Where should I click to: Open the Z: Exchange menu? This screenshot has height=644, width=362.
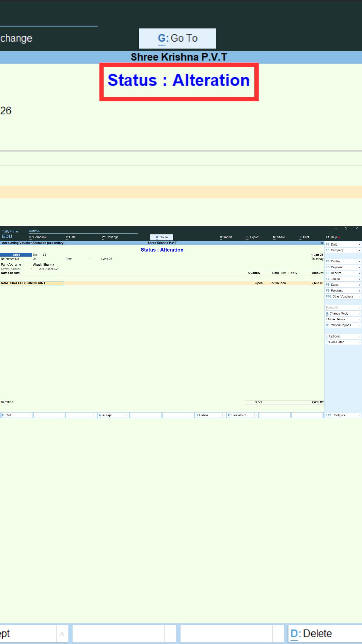click(x=110, y=237)
